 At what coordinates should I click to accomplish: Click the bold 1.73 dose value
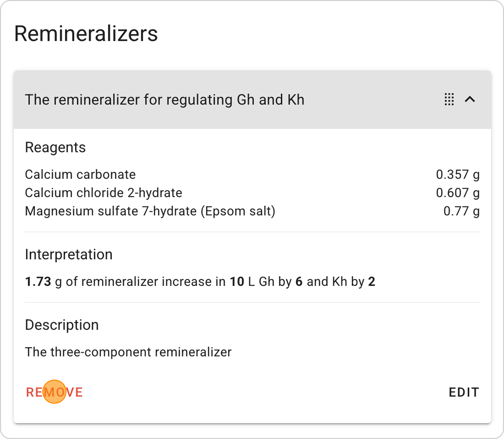(38, 281)
